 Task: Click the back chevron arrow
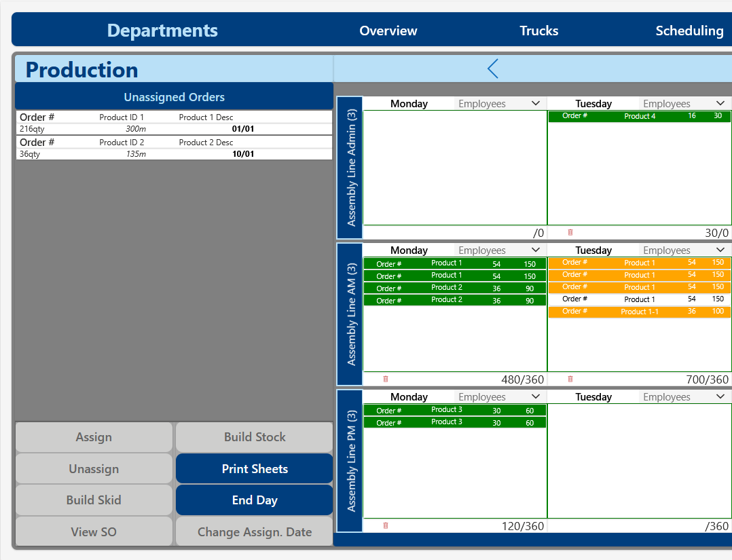[x=493, y=69]
